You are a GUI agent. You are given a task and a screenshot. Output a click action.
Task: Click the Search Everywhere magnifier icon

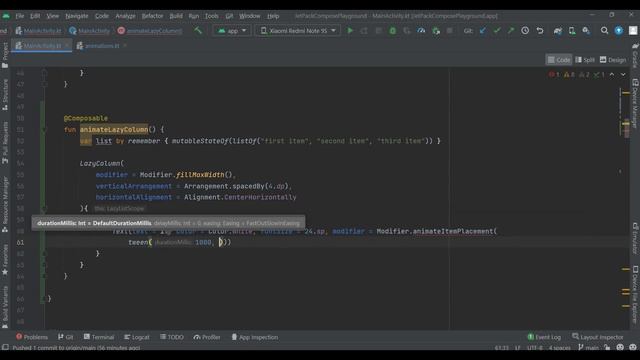coord(604,31)
